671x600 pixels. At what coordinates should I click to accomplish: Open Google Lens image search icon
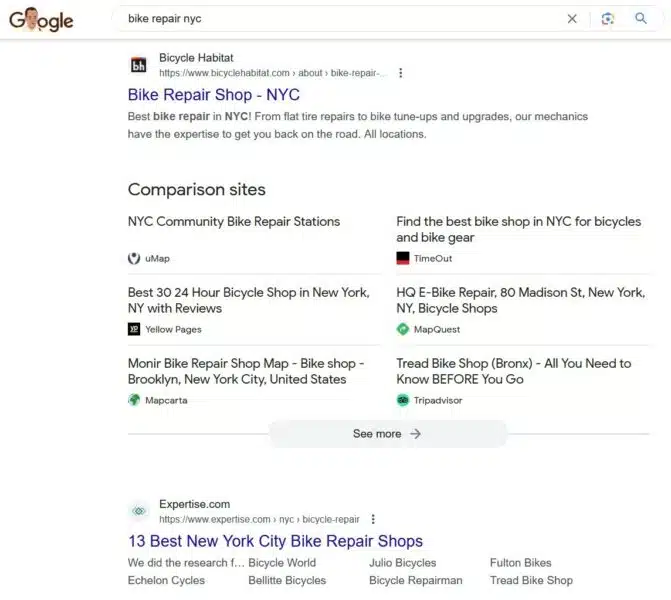point(607,18)
